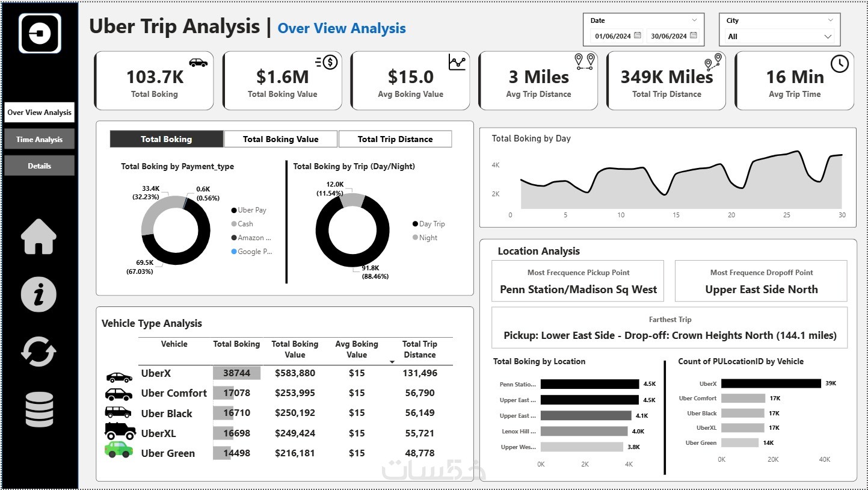Select the Total Boking chart tab
The height and width of the screenshot is (490, 868).
(167, 139)
